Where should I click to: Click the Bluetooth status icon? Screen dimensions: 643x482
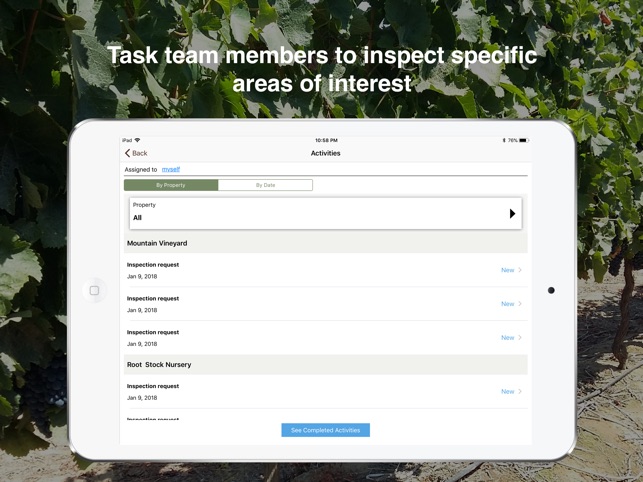(504, 140)
